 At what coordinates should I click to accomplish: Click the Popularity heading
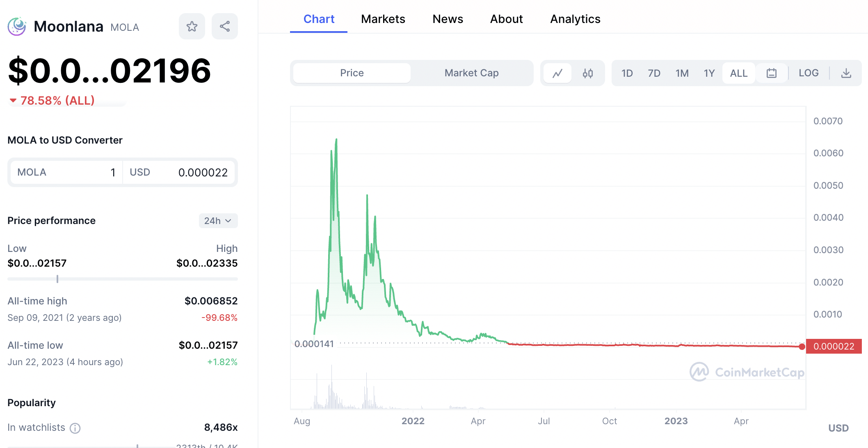click(32, 403)
